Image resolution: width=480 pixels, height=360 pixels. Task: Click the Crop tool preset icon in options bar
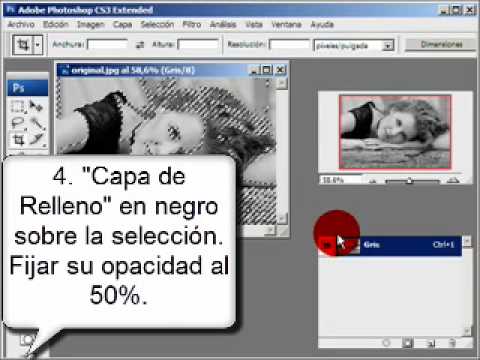pyautogui.click(x=23, y=44)
